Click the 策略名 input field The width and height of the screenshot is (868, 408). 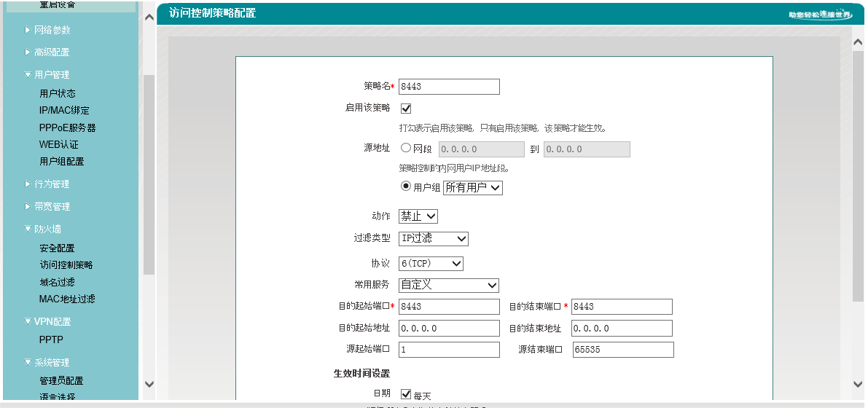point(449,87)
